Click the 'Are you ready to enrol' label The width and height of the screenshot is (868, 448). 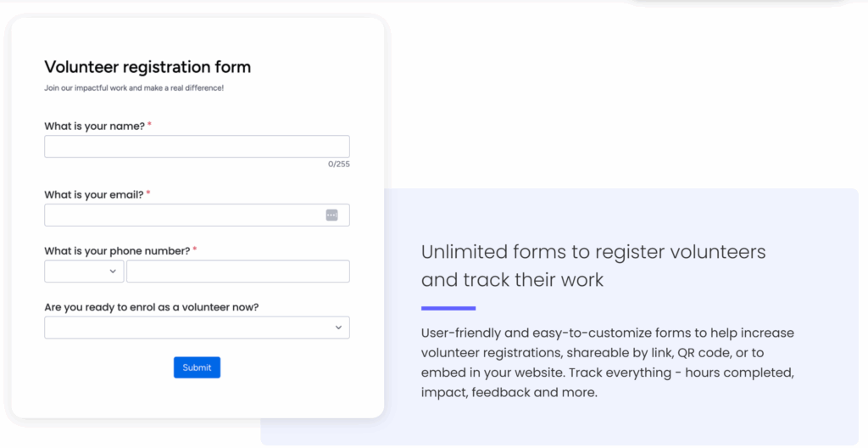pos(152,307)
